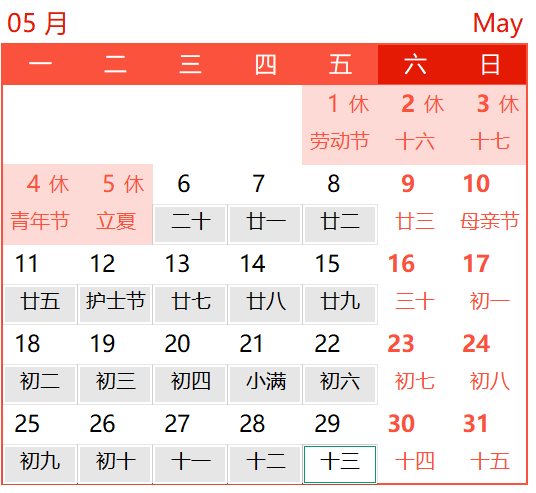Select date cell 29
Screen dimensions: 536x493
[340, 424]
